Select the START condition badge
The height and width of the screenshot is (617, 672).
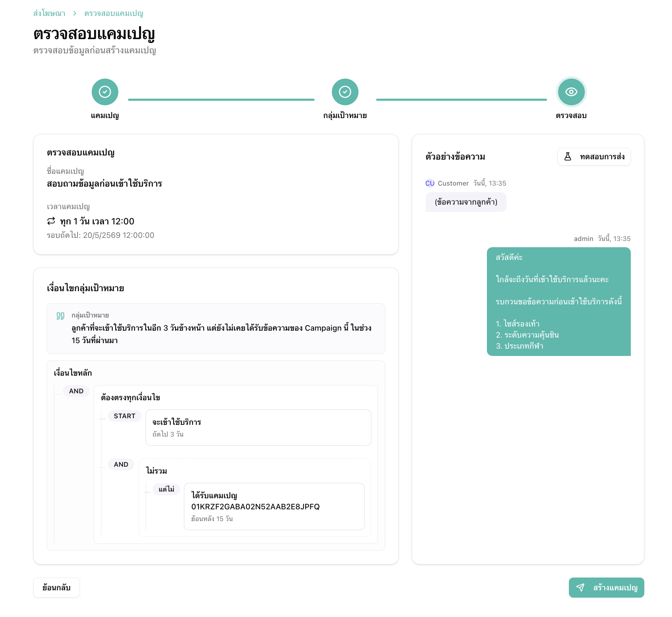125,416
